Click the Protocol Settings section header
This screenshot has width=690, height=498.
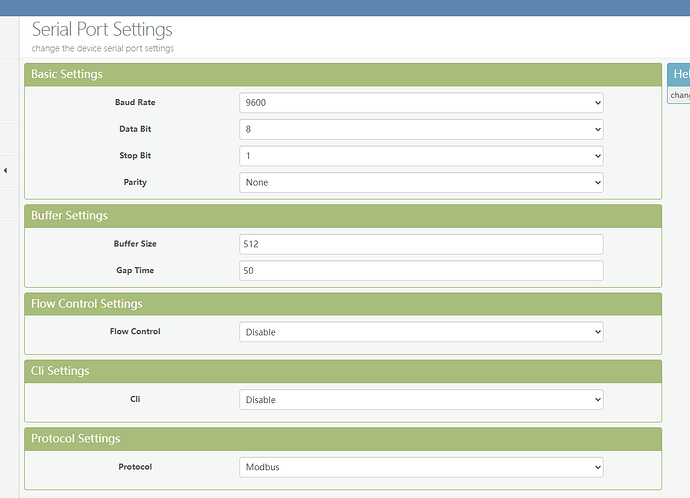point(76,439)
